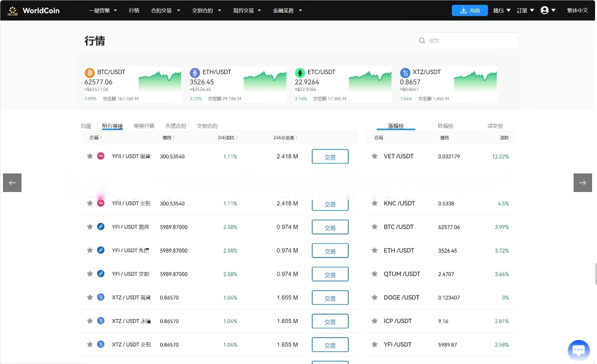Click the left arrow navigation button

click(x=12, y=183)
